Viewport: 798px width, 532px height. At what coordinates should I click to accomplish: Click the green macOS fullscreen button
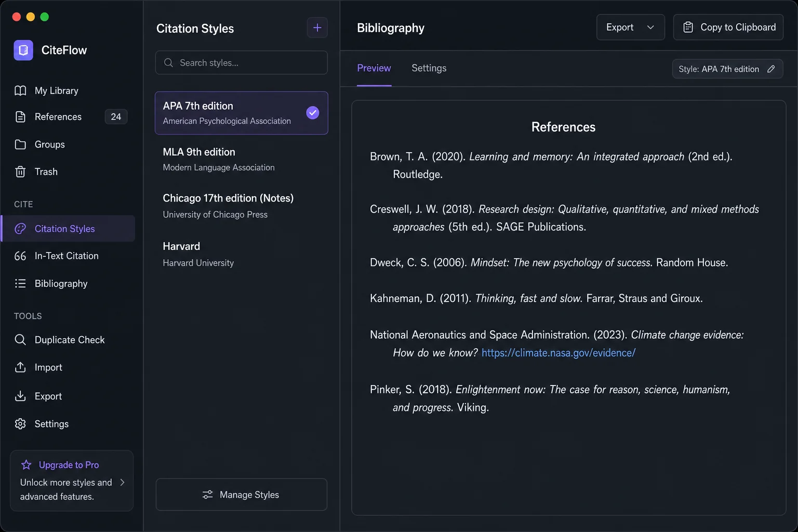(x=45, y=17)
